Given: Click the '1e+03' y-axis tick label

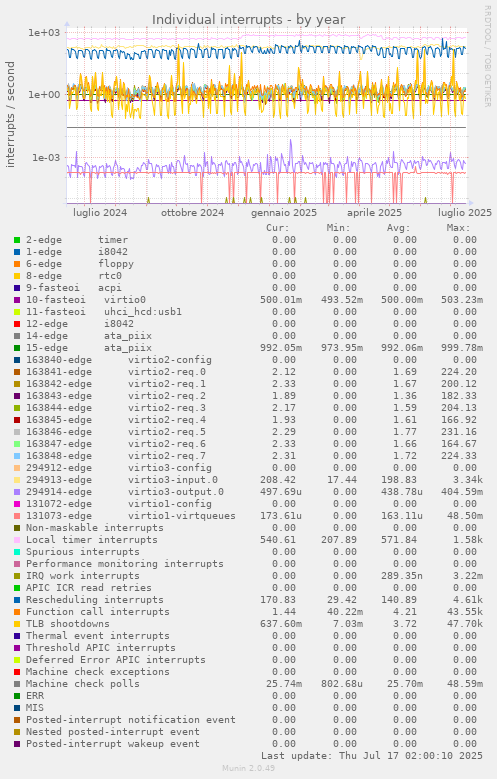Looking at the screenshot, I should 44,33.
